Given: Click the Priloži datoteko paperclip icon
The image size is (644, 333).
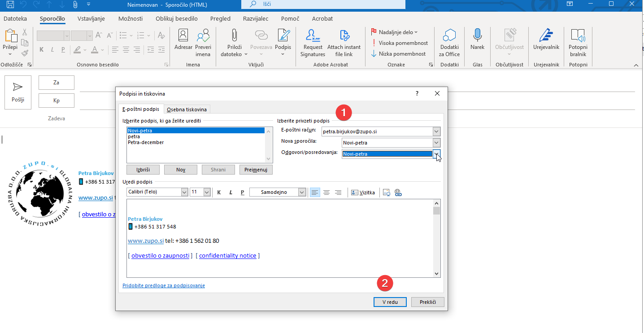Looking at the screenshot, I should tap(234, 36).
